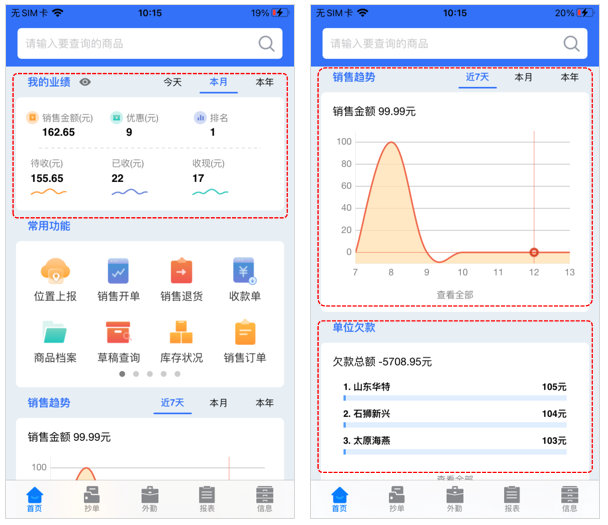Select 近7天 tab in left phone 销售趋势
Screen dimensions: 608x525
pos(173,403)
